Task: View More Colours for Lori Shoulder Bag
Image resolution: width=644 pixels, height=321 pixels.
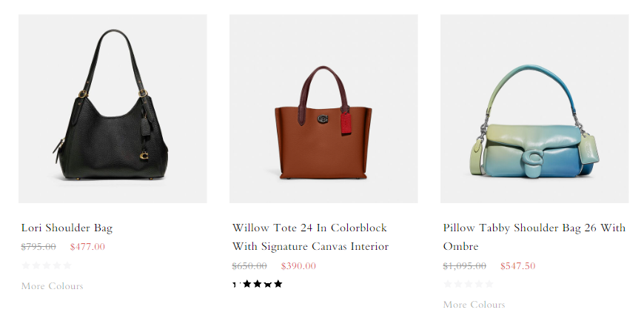Action: (x=52, y=286)
